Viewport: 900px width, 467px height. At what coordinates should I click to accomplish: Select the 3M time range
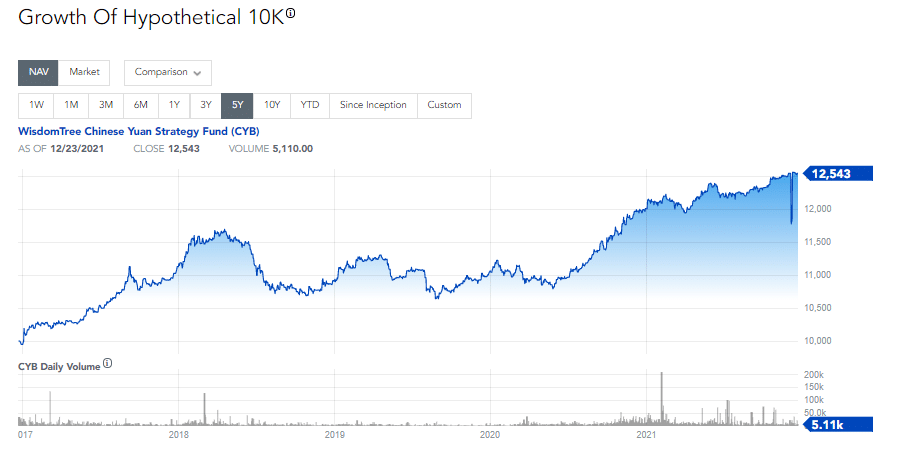tap(106, 106)
